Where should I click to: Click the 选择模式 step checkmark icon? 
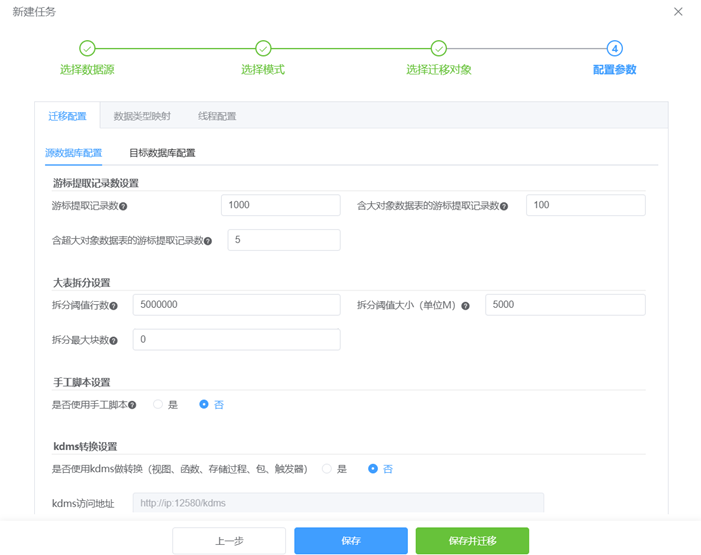coord(263,48)
